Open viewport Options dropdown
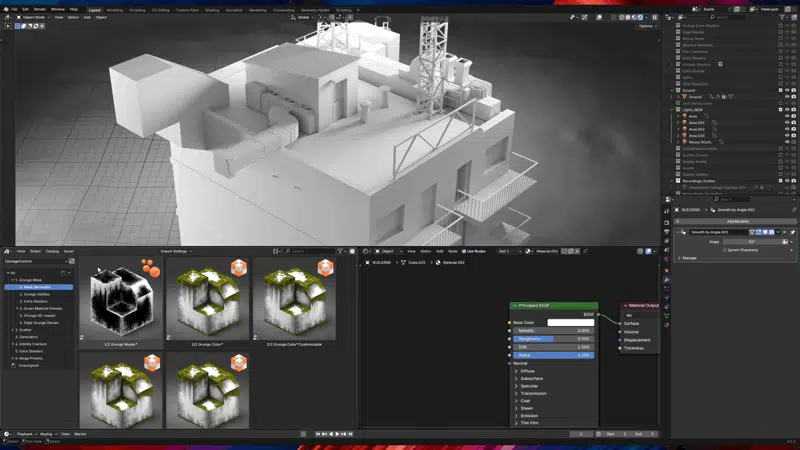800x450 pixels. point(647,26)
